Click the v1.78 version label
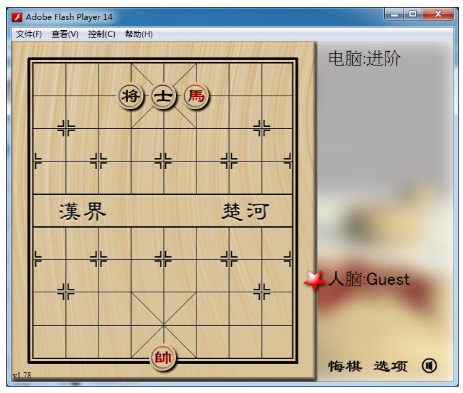Image resolution: width=463 pixels, height=393 pixels. point(22,375)
